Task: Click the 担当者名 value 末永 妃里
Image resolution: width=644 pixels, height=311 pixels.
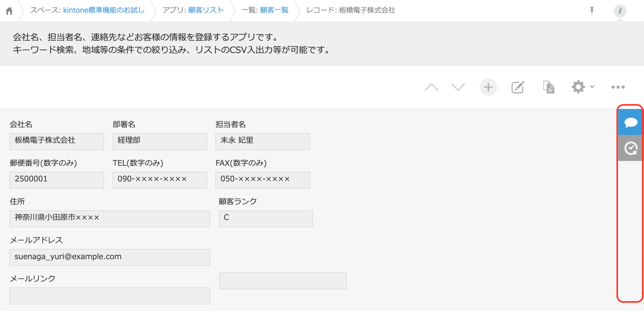Action: (263, 141)
